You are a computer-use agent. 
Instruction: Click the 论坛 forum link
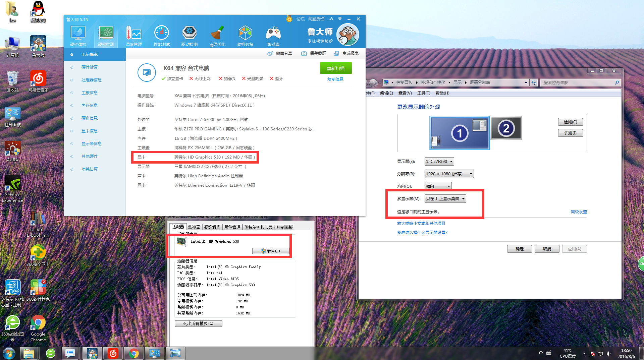301,19
